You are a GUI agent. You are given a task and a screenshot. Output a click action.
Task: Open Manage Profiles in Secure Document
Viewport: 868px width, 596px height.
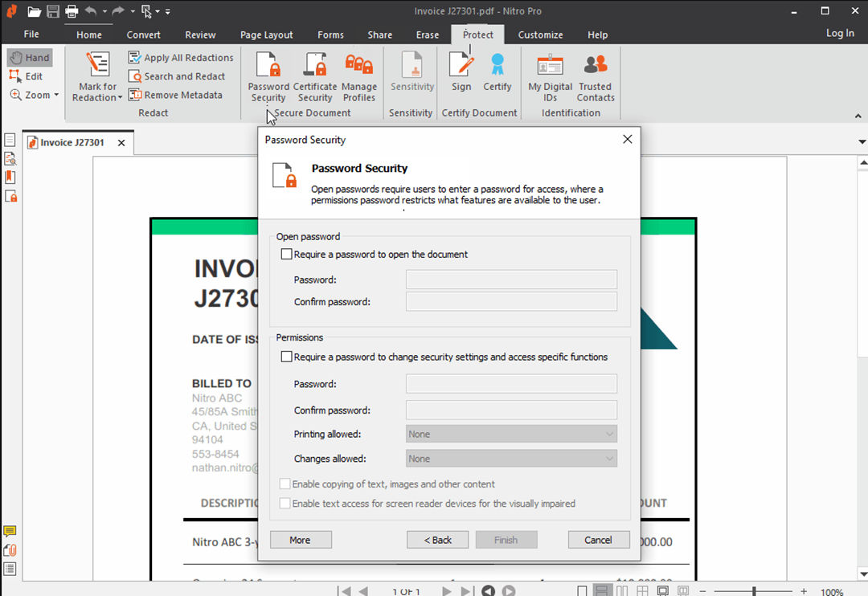[358, 77]
